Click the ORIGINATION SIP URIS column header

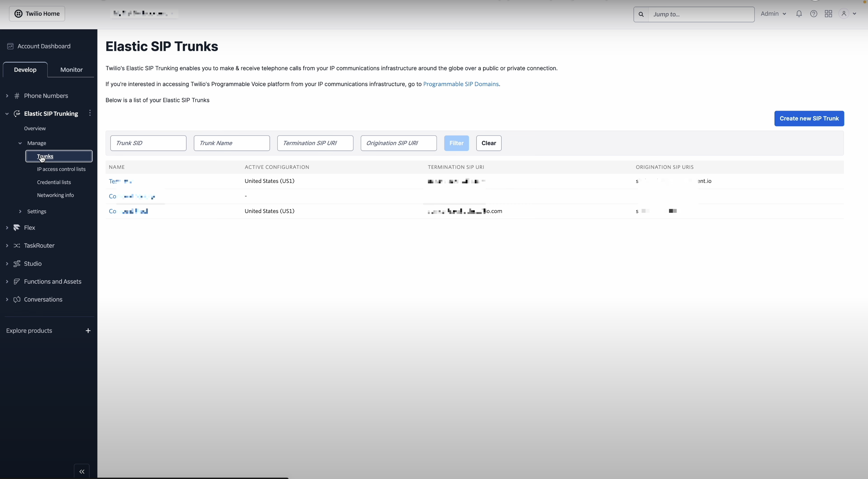point(664,167)
